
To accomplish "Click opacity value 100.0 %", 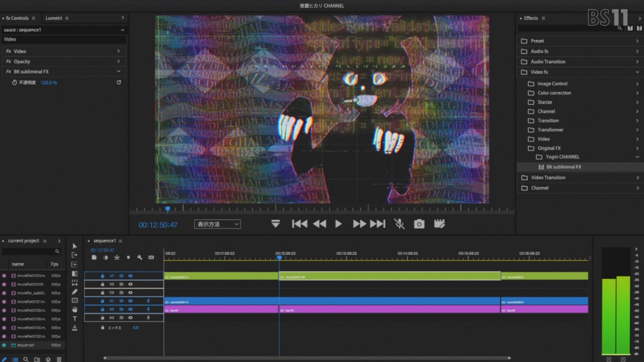I will pos(49,83).
